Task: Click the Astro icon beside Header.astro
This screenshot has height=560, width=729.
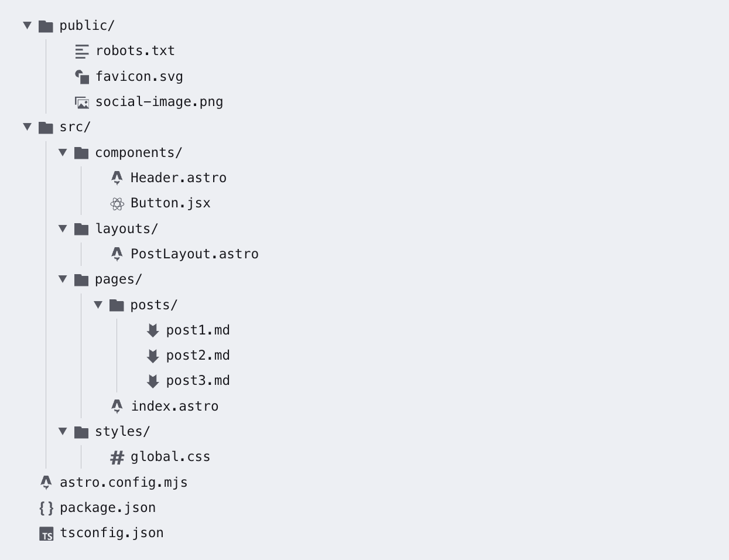Action: (x=117, y=177)
